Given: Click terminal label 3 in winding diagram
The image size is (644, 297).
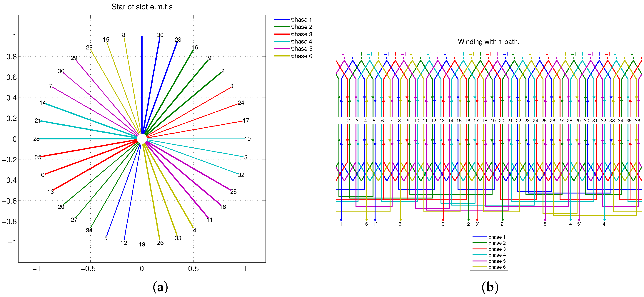Looking at the screenshot, I should [443, 224].
